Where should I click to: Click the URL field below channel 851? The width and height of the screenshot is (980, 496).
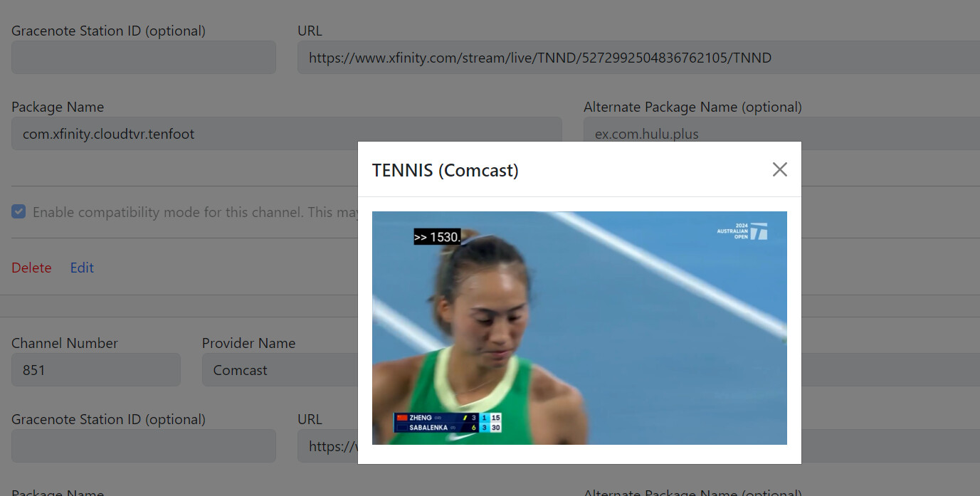[327, 446]
